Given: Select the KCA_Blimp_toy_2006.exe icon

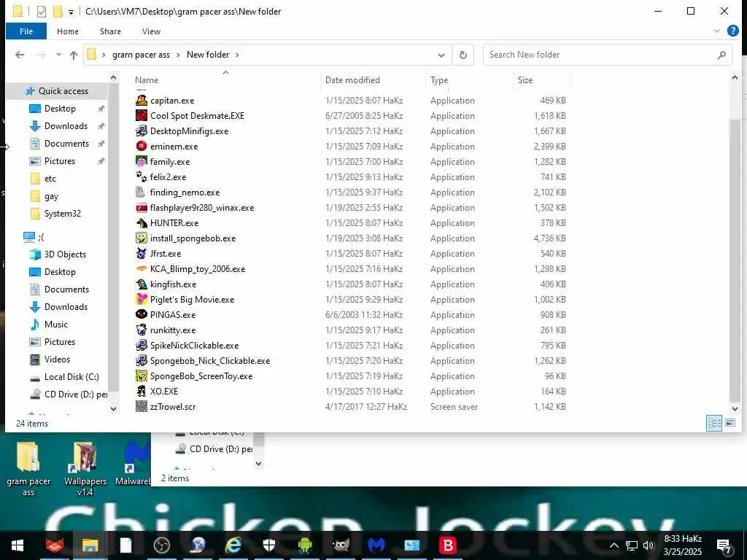Looking at the screenshot, I should point(141,268).
